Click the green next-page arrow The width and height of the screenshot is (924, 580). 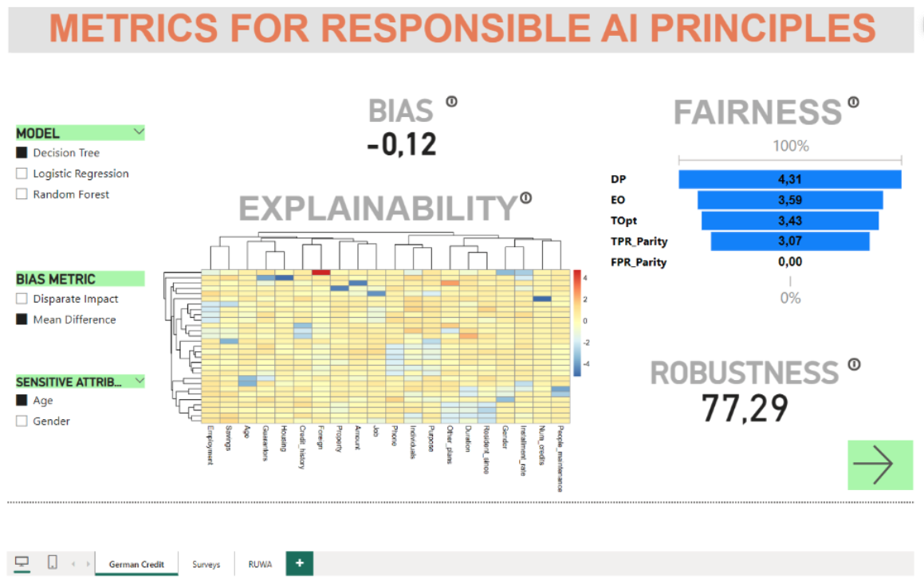point(879,464)
